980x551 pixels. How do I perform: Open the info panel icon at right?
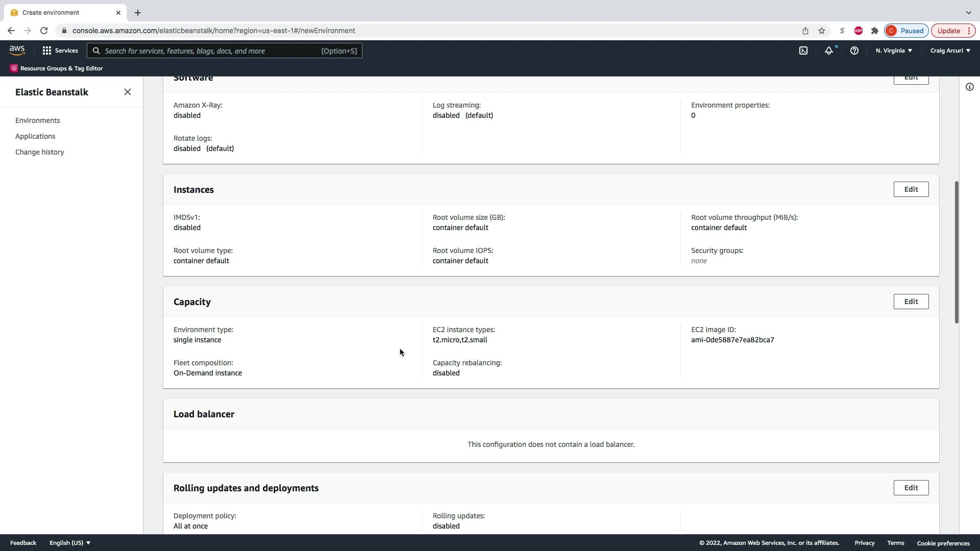(x=969, y=87)
